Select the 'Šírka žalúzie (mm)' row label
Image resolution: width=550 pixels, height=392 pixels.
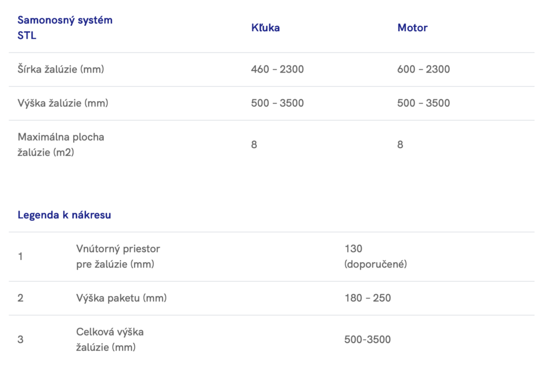click(x=61, y=69)
